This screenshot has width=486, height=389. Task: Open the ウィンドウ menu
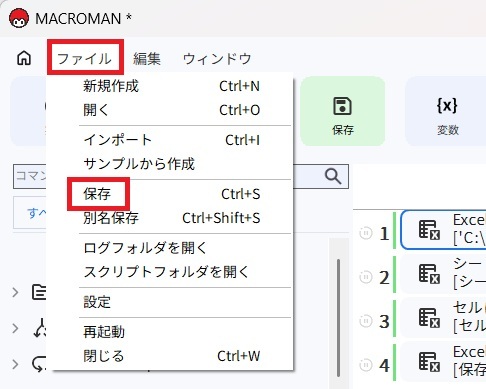tap(217, 59)
